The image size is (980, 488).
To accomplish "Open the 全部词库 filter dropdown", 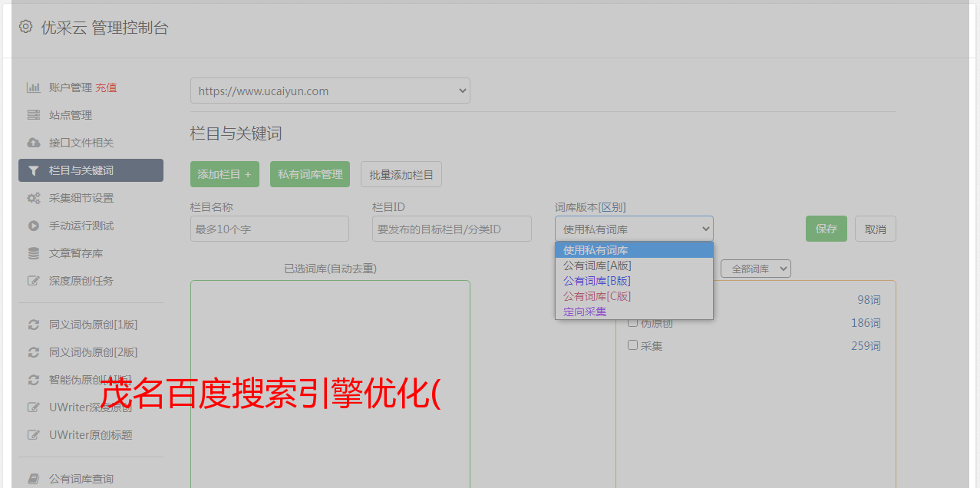I will point(756,269).
